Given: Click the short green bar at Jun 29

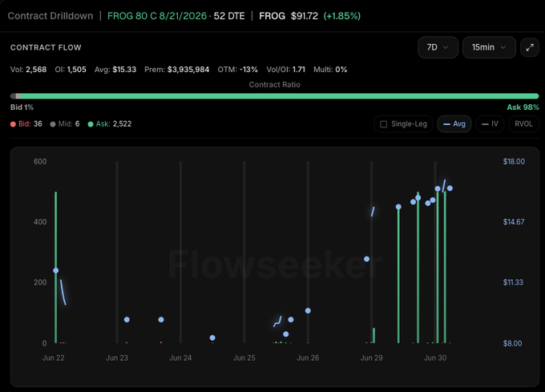Looking at the screenshot, I should point(373,335).
